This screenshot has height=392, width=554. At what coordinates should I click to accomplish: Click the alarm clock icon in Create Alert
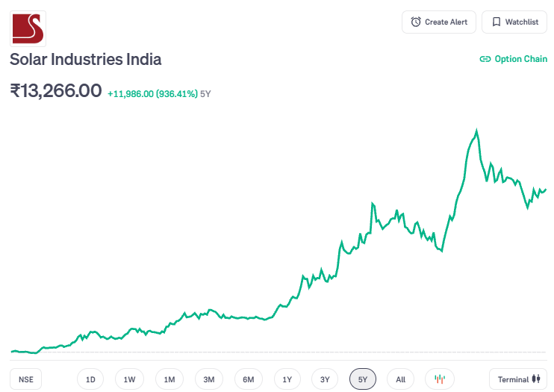pyautogui.click(x=416, y=22)
